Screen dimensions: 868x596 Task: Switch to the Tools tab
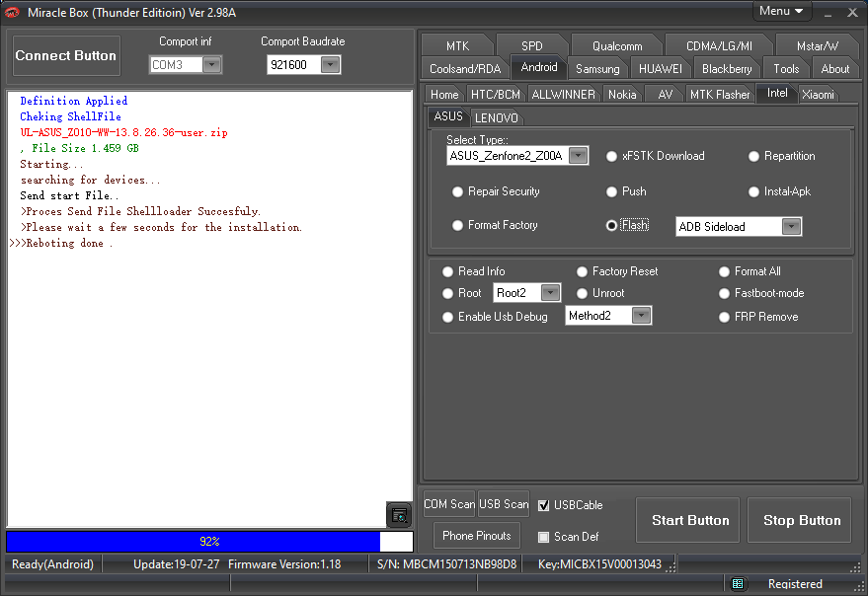786,69
